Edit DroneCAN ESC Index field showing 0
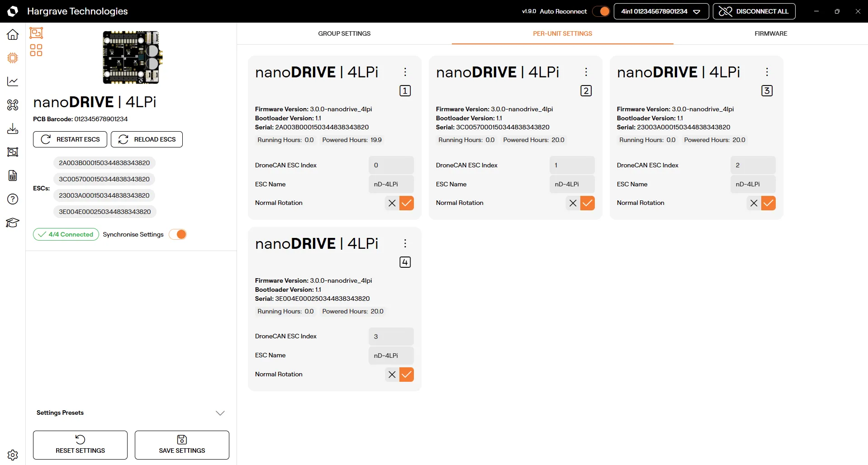 [391, 165]
